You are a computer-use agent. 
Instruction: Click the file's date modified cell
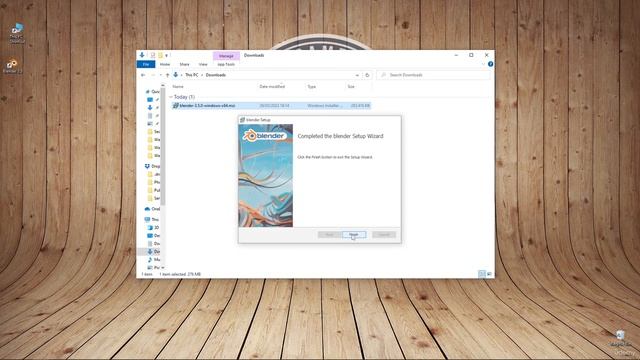[274, 106]
